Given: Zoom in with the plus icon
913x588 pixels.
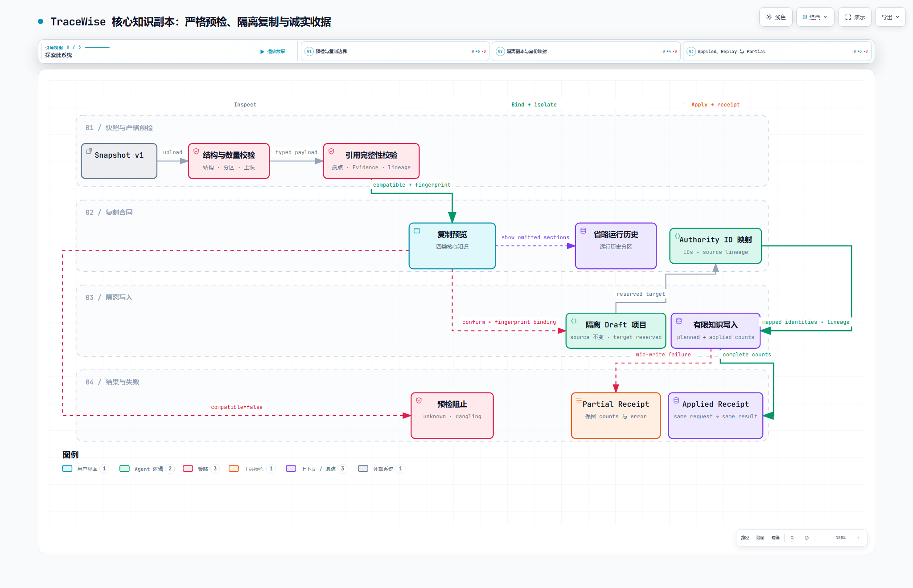Looking at the screenshot, I should pyautogui.click(x=859, y=538).
